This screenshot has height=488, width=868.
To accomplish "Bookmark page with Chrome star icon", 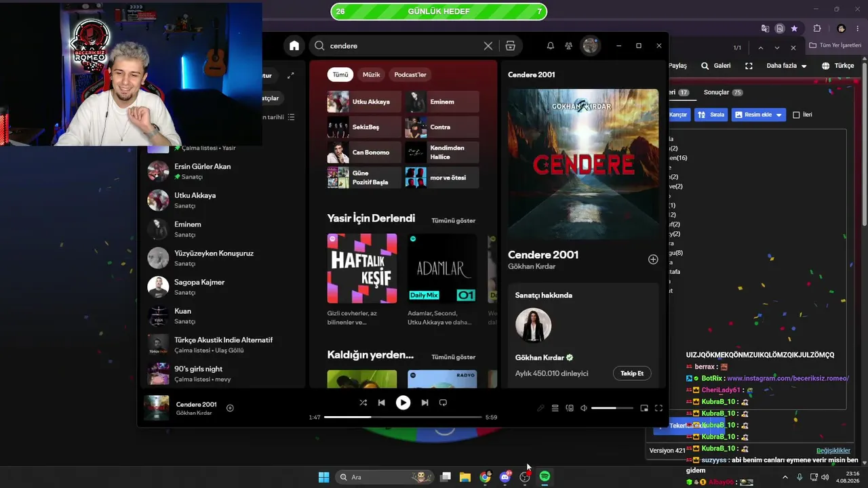I will [x=794, y=28].
